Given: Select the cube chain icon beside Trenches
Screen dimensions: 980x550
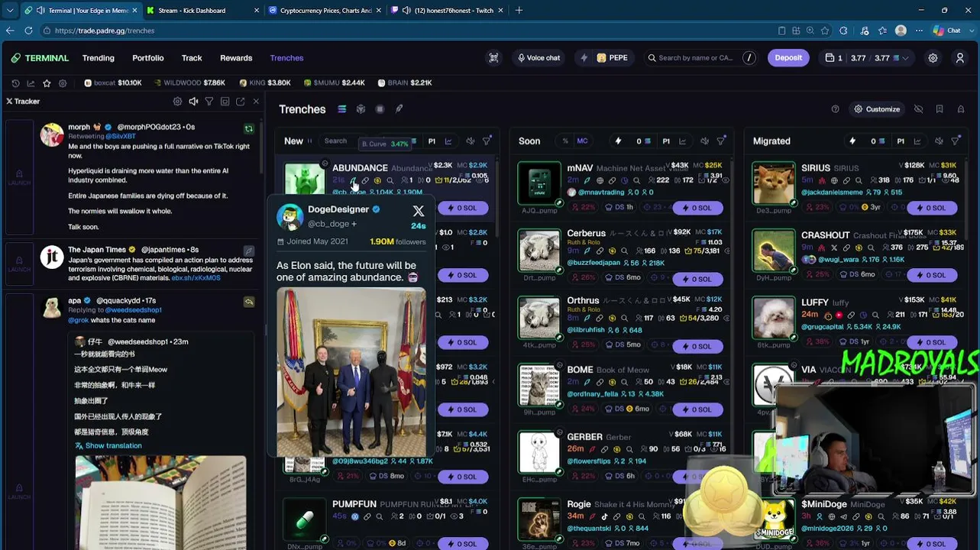Looking at the screenshot, I should tap(361, 109).
